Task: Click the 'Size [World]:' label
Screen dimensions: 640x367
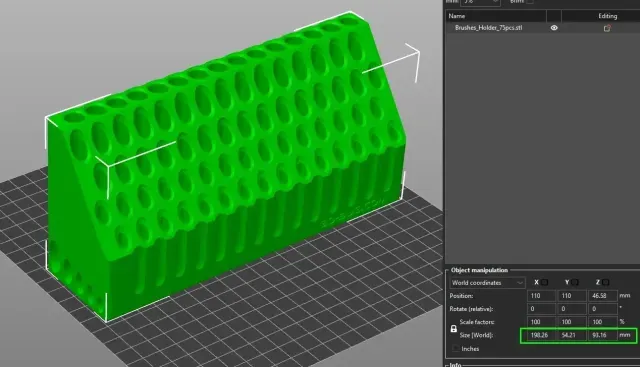Action: [x=476, y=335]
